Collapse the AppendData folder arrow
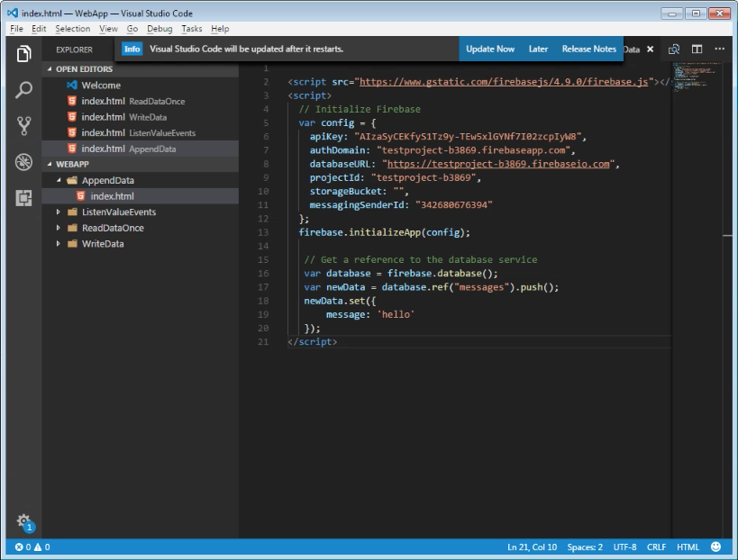Viewport: 738px width, 560px height. point(59,180)
